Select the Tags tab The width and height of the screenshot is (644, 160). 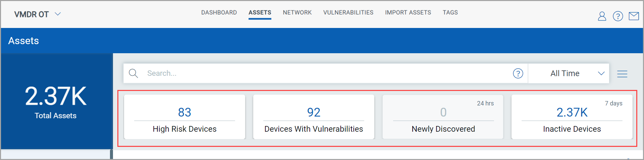point(450,12)
